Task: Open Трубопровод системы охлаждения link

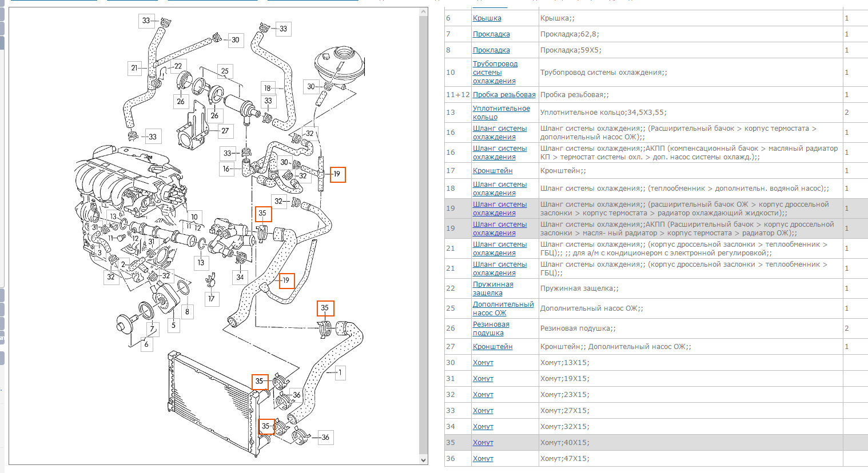Action: pyautogui.click(x=495, y=73)
